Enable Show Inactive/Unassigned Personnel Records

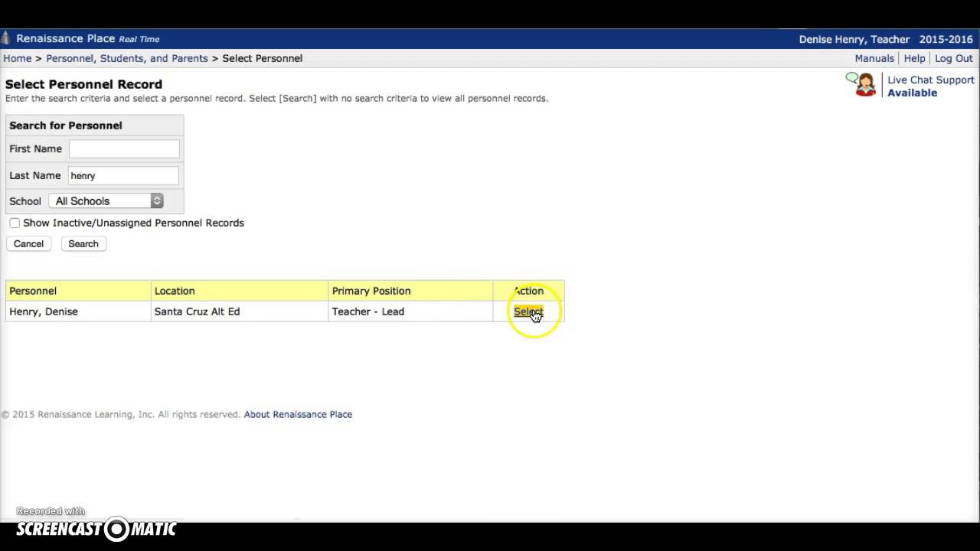tap(15, 223)
